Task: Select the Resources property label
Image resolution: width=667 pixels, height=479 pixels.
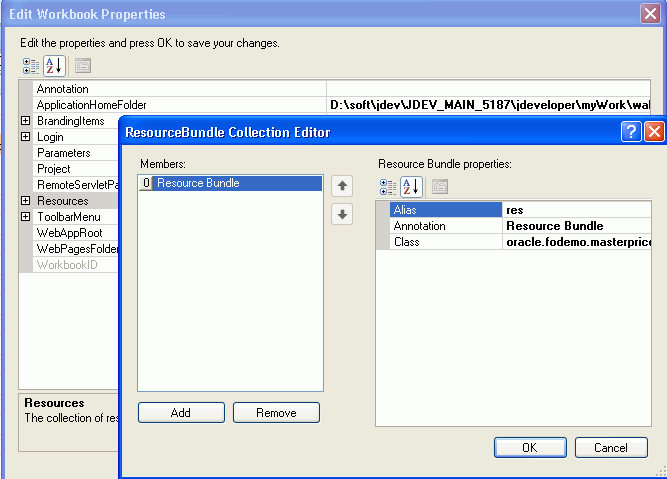Action: 63,201
